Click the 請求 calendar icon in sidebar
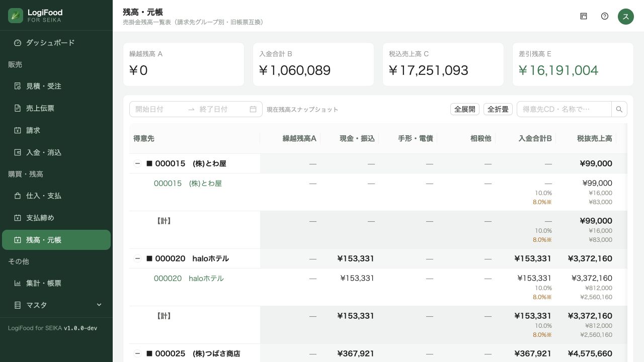The image size is (644, 362). 18,130
